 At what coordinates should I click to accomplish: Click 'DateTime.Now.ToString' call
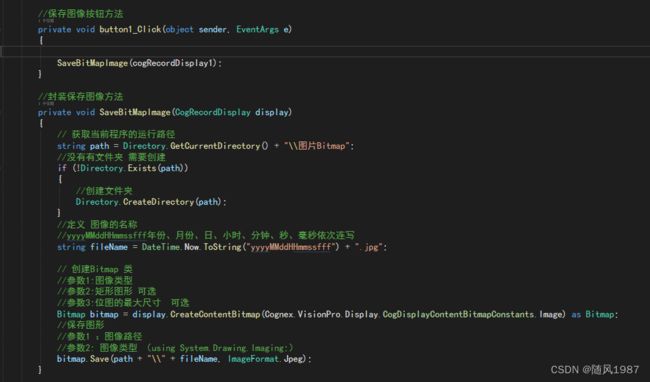(192, 247)
